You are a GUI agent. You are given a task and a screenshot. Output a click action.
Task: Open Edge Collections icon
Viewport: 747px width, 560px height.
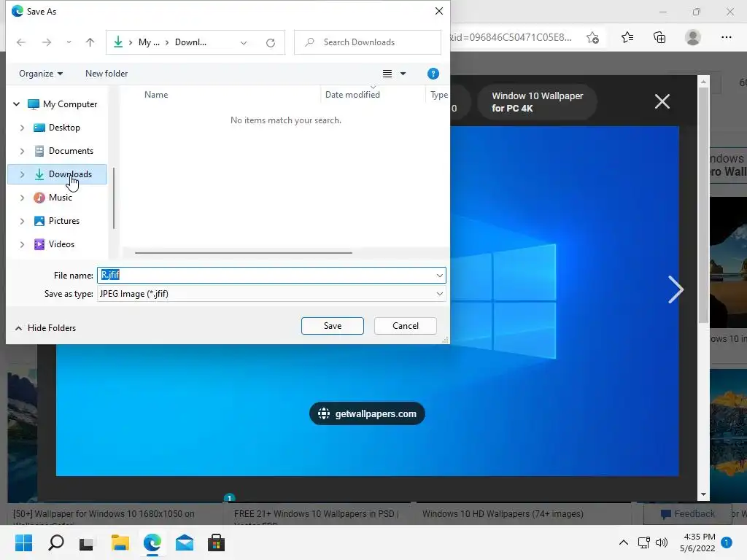click(x=659, y=38)
